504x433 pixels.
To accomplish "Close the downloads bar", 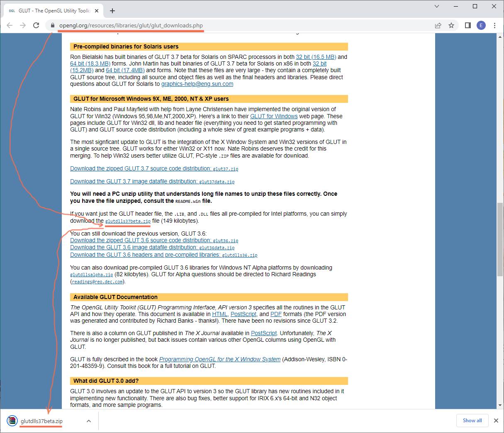I will tap(496, 421).
